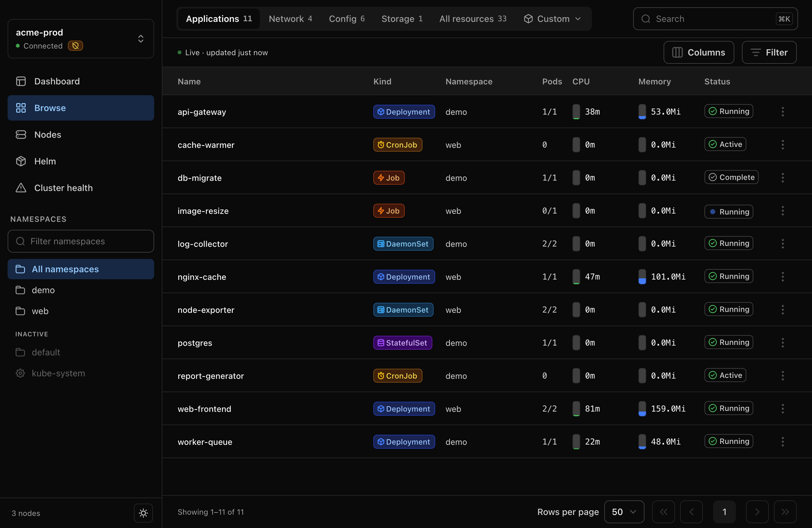Open row actions menu for node-exporter

(783, 310)
